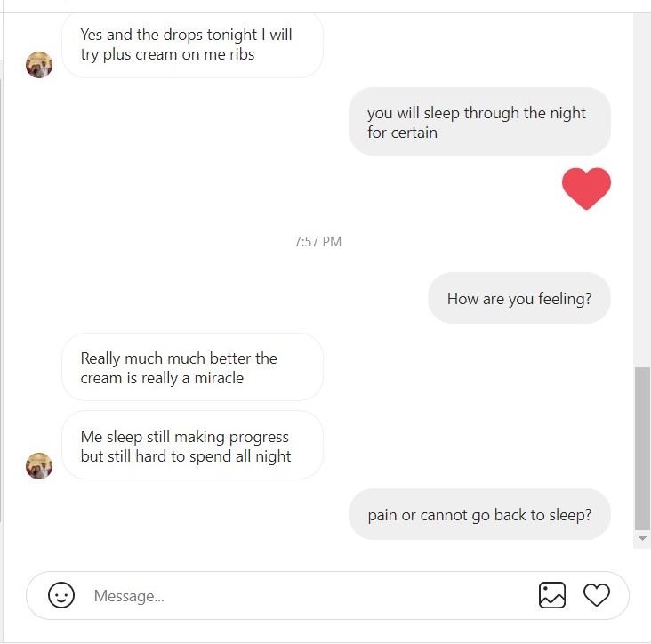Click avatar beside the cream on ribs message
The width and height of the screenshot is (651, 644).
point(39,65)
